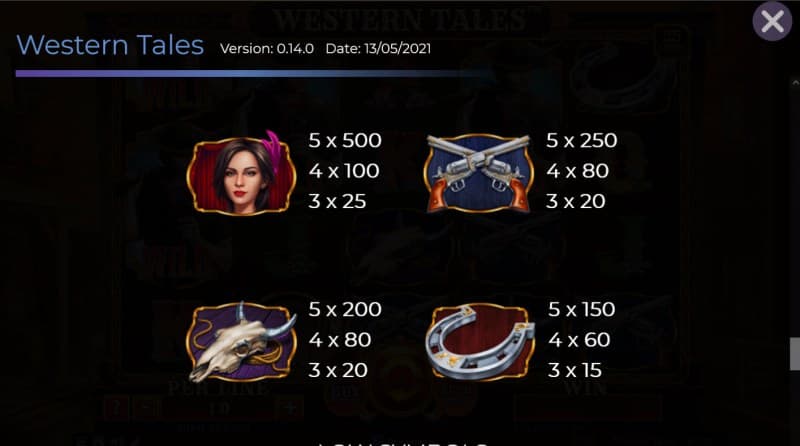Image resolution: width=800 pixels, height=446 pixels.
Task: Select the skull's 5 x 200 payout
Action: click(345, 309)
